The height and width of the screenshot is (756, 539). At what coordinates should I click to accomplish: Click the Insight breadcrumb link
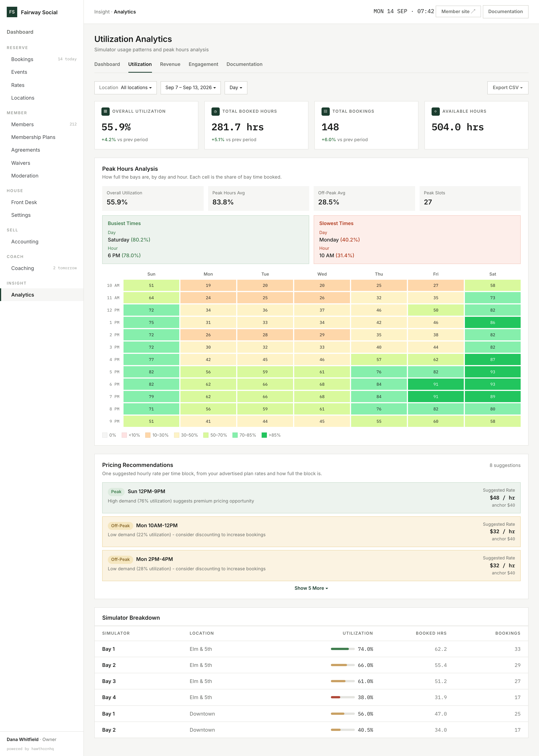[x=102, y=12]
